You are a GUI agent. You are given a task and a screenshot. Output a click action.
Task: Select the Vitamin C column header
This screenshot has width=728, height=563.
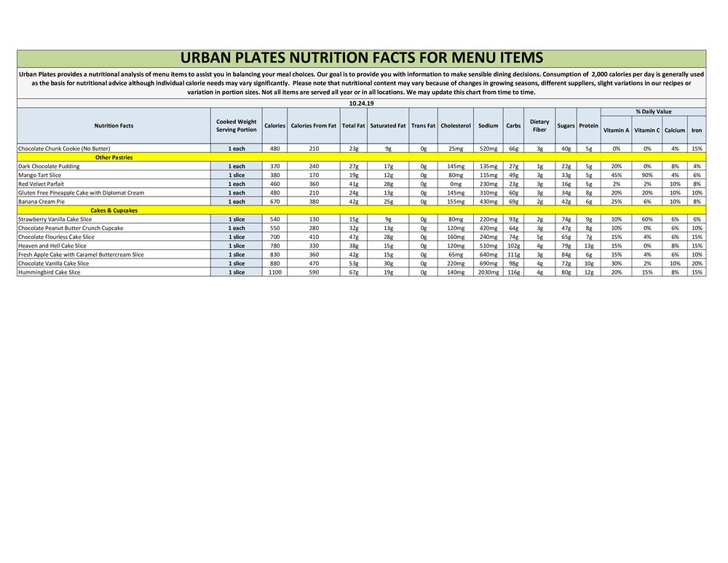click(x=646, y=130)
